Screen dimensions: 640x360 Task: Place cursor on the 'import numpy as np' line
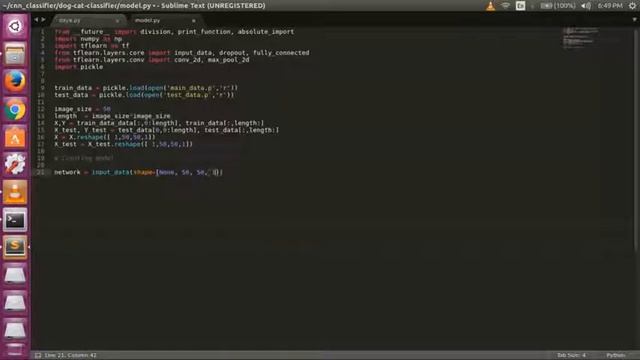click(x=88, y=39)
